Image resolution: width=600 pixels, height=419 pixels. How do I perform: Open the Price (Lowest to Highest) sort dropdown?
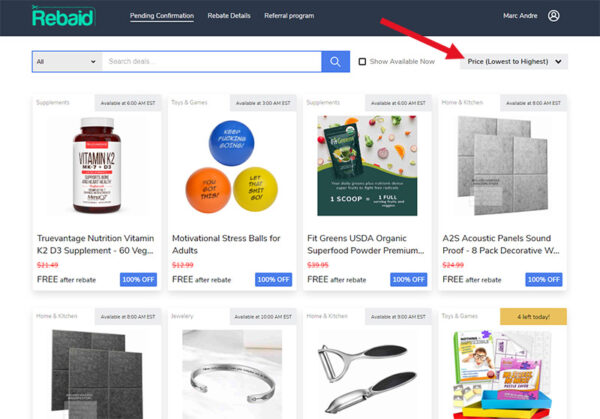(514, 62)
